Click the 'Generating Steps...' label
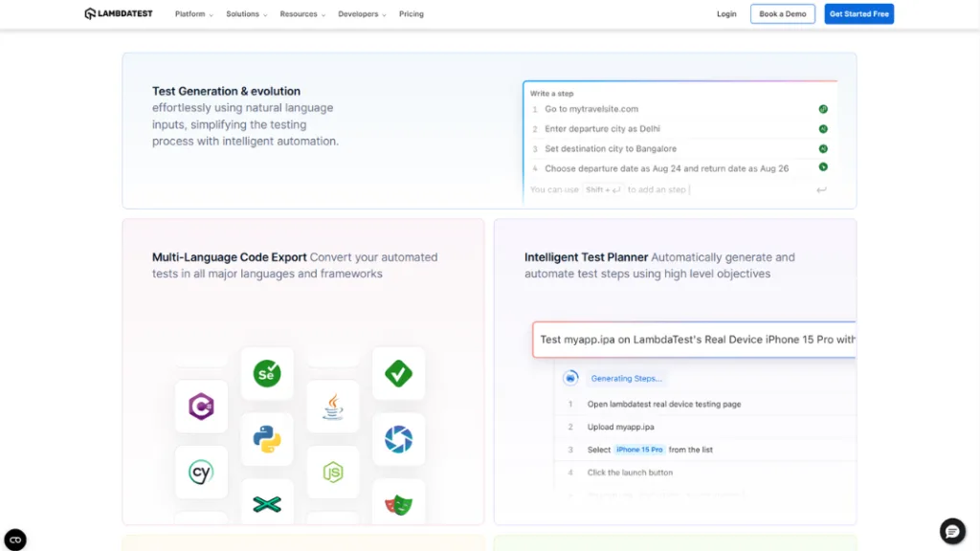Image resolution: width=980 pixels, height=551 pixels. click(x=626, y=379)
